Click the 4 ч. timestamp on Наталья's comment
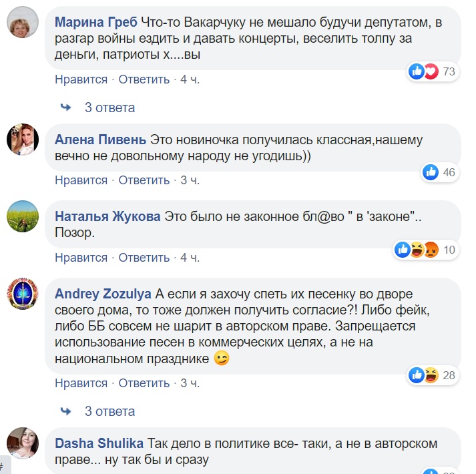The width and height of the screenshot is (476, 474). [x=190, y=258]
